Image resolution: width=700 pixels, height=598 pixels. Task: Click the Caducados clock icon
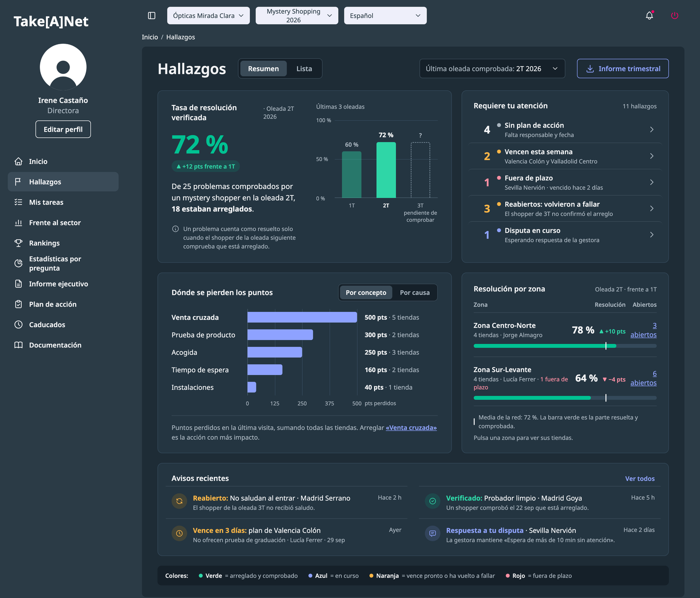[x=18, y=325]
